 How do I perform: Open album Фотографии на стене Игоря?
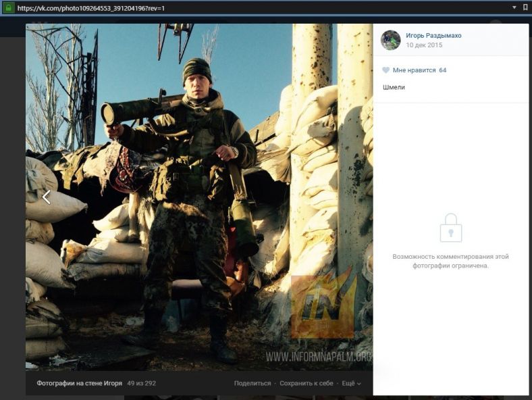(x=79, y=383)
